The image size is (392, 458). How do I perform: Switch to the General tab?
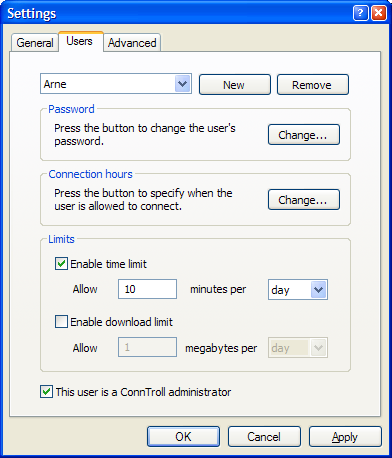coord(35,43)
